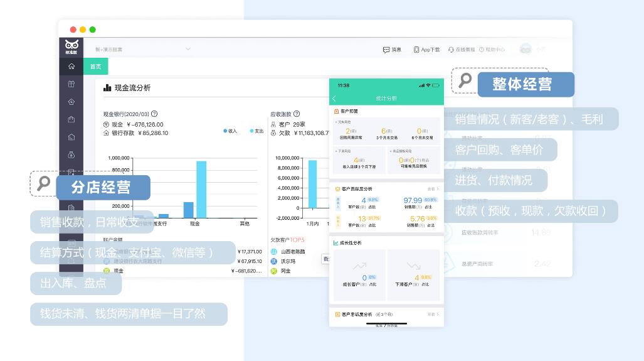This screenshot has height=361, width=644.
Task: Open 消息 messages in top bar
Action: (392, 50)
